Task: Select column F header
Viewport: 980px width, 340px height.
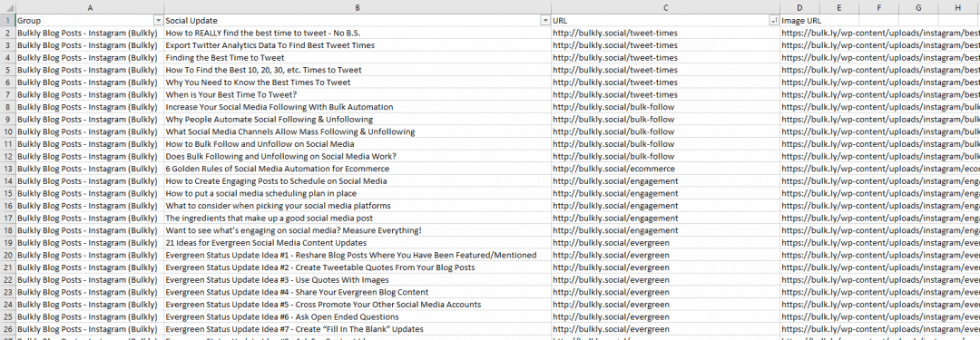Action: pyautogui.click(x=878, y=7)
